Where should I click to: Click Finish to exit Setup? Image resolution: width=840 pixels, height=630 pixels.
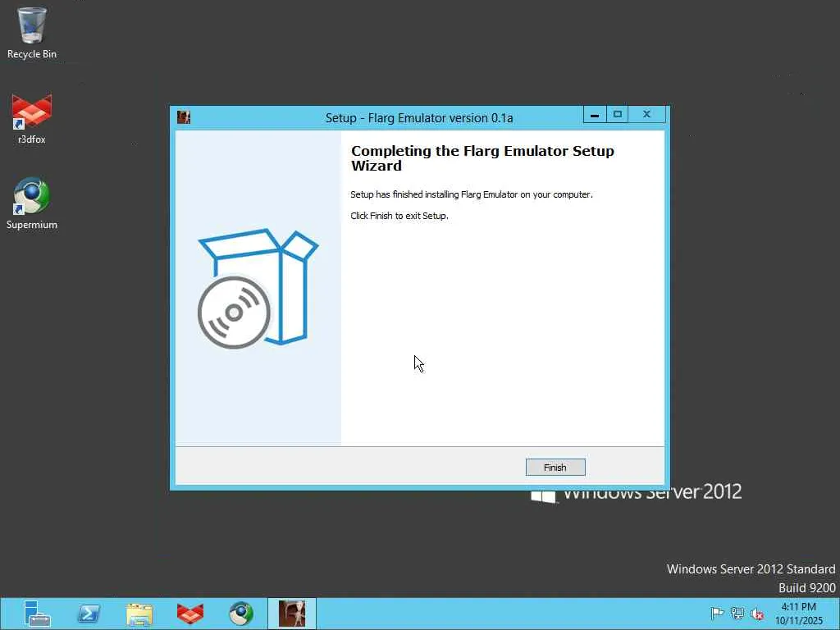click(555, 467)
